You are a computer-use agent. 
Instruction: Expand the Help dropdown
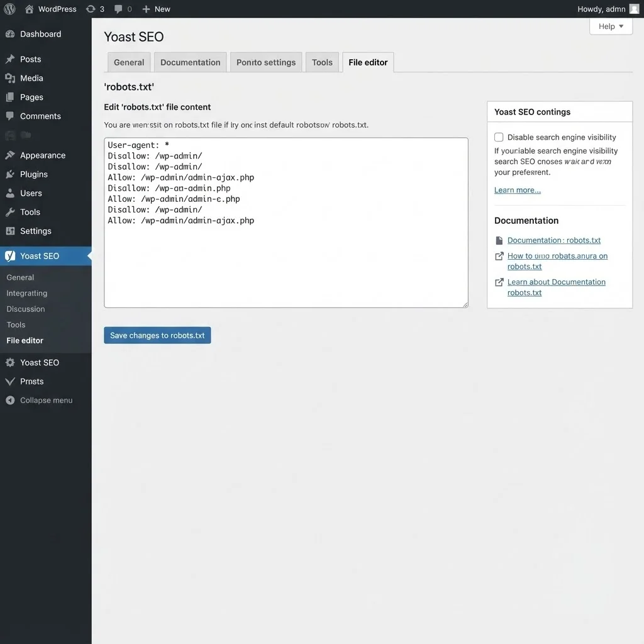(611, 26)
